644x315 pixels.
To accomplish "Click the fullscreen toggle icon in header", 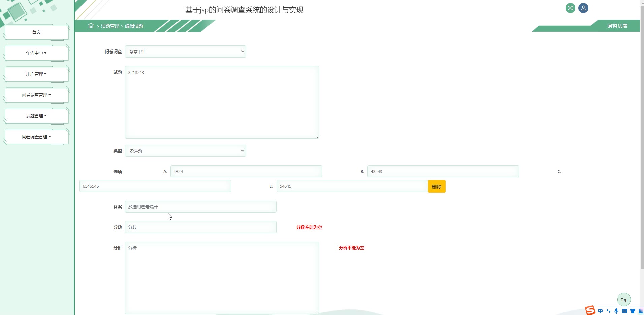I will pos(570,8).
